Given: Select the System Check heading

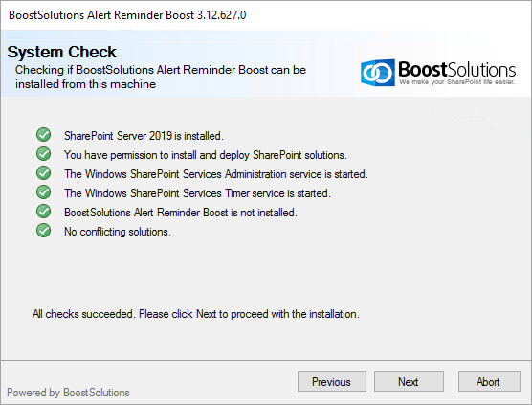Looking at the screenshot, I should click(62, 52).
